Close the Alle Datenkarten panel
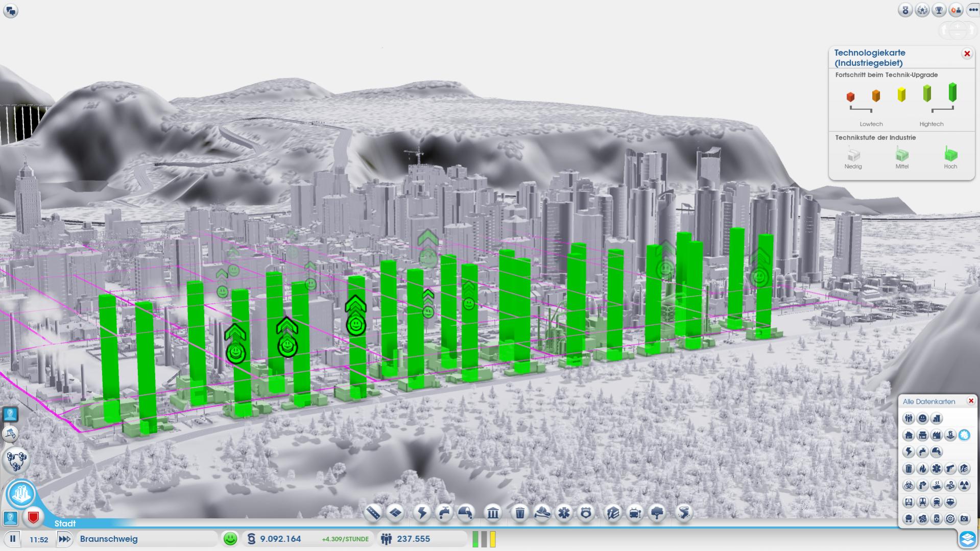 [971, 401]
